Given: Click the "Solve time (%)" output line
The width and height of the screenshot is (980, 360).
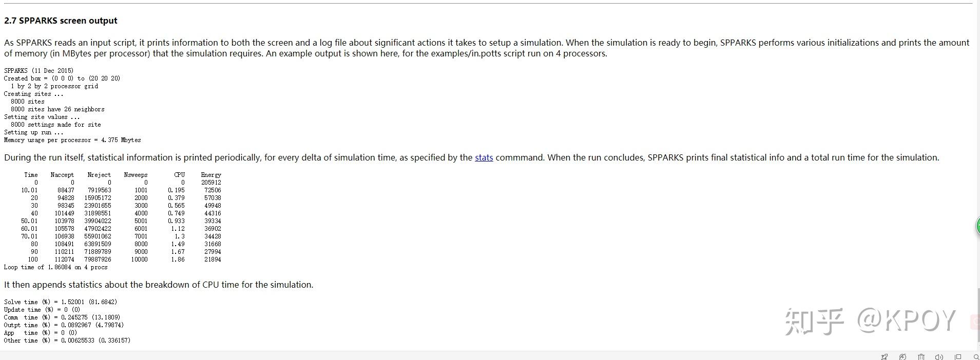Looking at the screenshot, I should point(61,302).
